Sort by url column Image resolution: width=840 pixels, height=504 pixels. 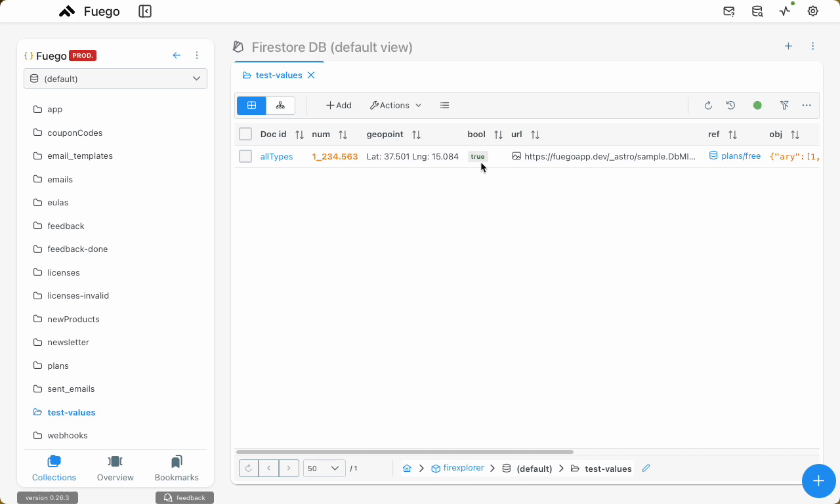point(535,135)
